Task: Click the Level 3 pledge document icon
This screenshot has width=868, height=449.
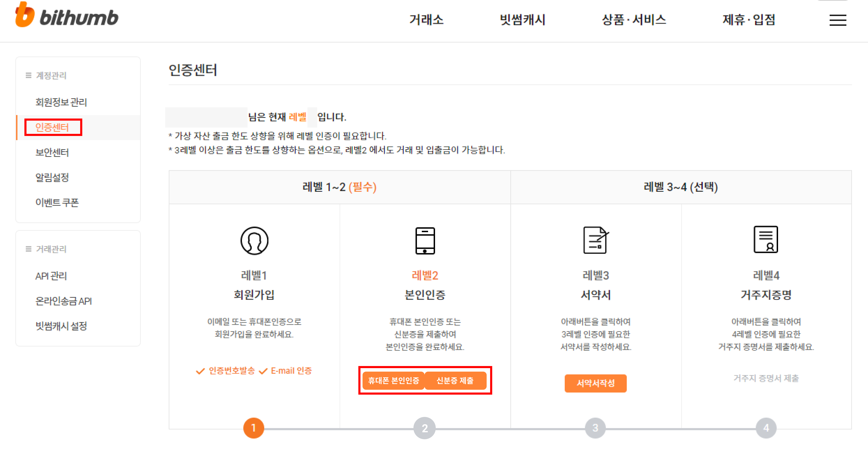Action: coord(595,240)
